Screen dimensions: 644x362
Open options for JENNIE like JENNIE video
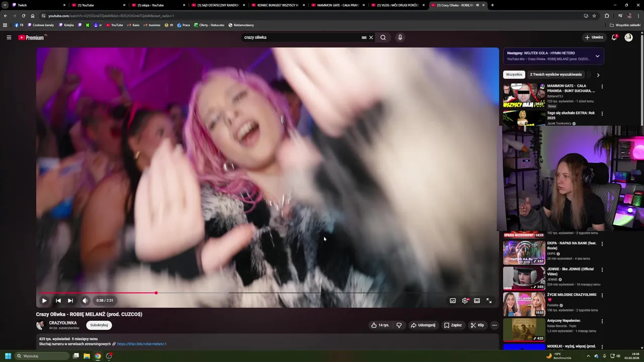pyautogui.click(x=602, y=269)
